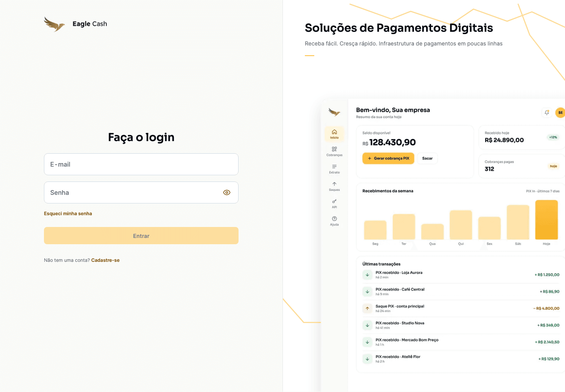
Task: Click the PIX in · últimos 7 dias label
Action: point(543,191)
